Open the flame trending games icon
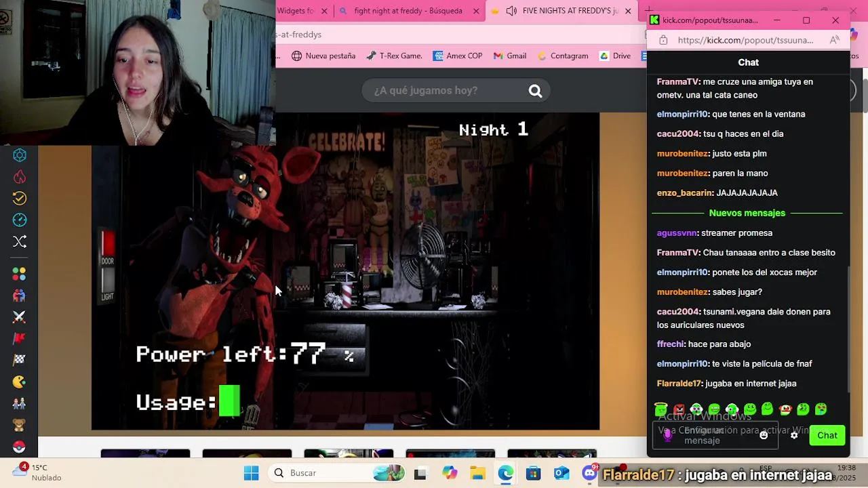The height and width of the screenshot is (488, 868). (x=20, y=177)
